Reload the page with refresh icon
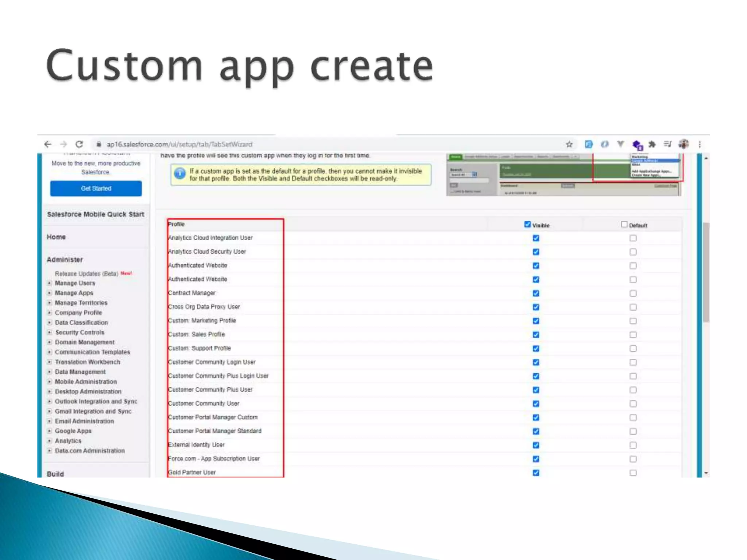747x560 pixels. coord(79,144)
